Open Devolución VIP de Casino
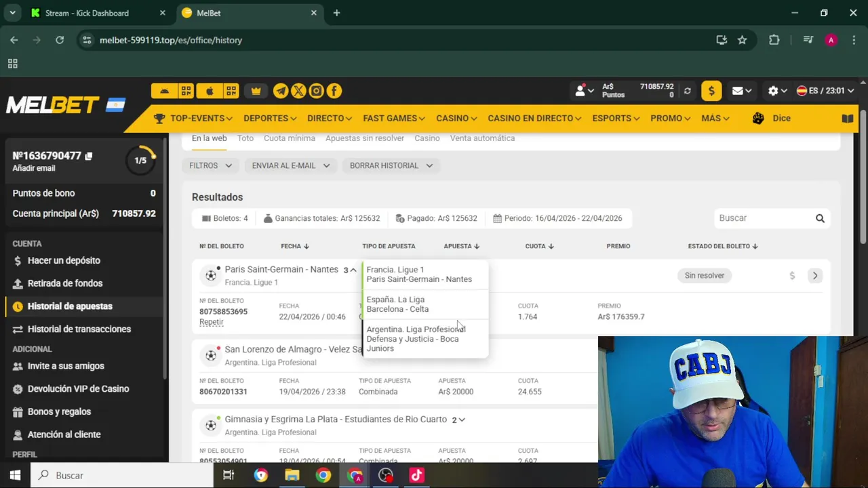868x488 pixels. [78, 389]
